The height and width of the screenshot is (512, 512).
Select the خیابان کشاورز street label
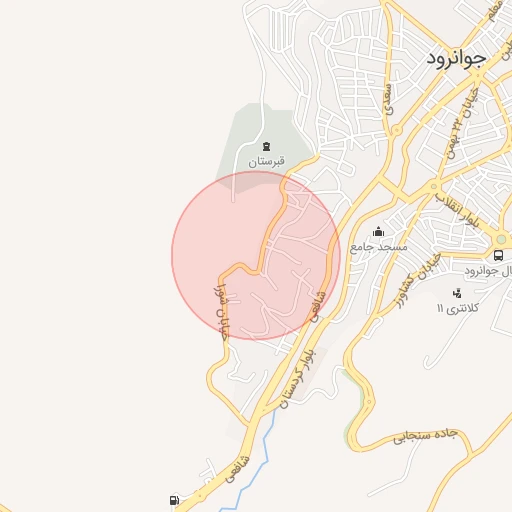tap(417, 281)
